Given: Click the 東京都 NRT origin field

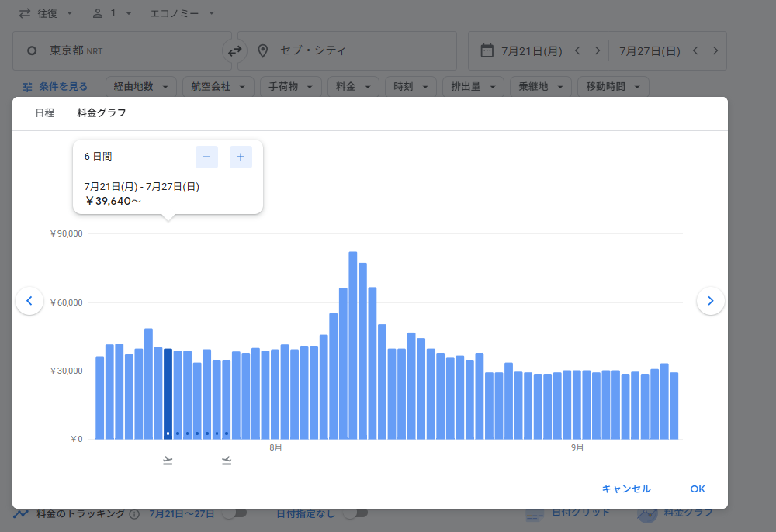Looking at the screenshot, I should point(122,51).
